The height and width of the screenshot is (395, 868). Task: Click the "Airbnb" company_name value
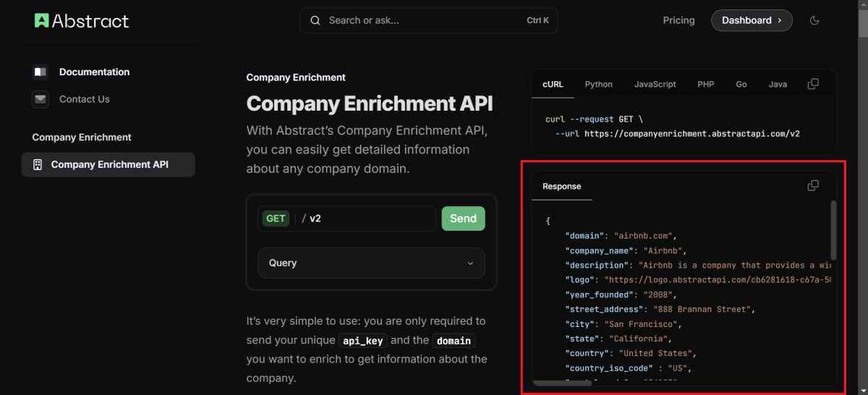click(663, 250)
